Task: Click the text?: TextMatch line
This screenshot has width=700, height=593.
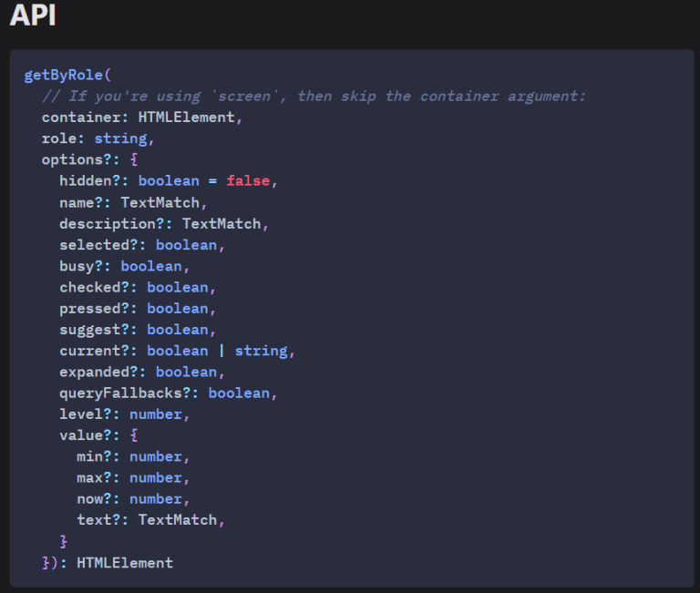Action: click(150, 520)
